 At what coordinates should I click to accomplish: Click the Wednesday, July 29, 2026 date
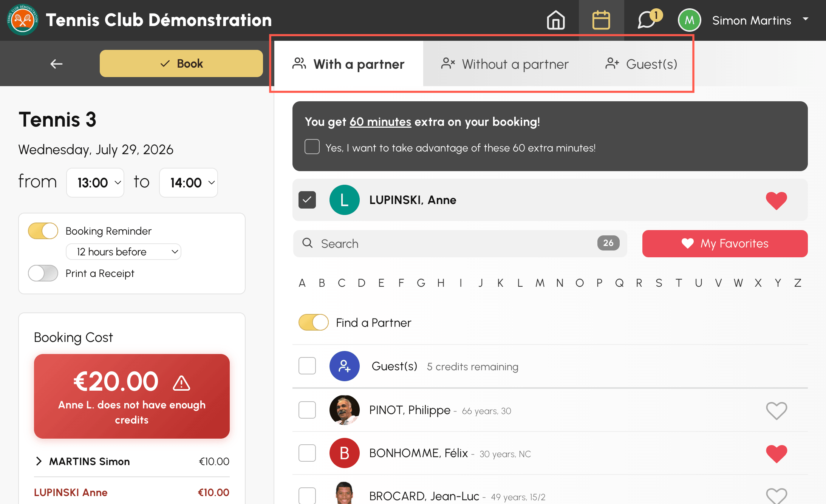96,150
